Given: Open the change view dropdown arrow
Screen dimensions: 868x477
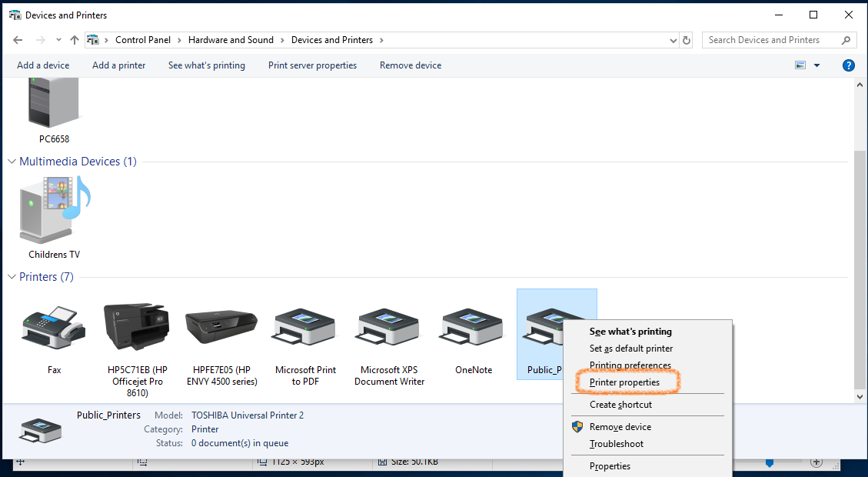Looking at the screenshot, I should click(817, 65).
